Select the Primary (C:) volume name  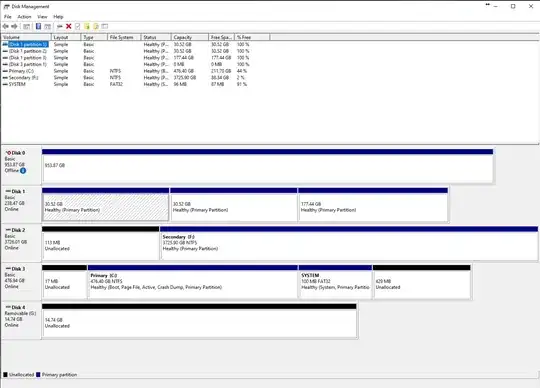[x=21, y=71]
